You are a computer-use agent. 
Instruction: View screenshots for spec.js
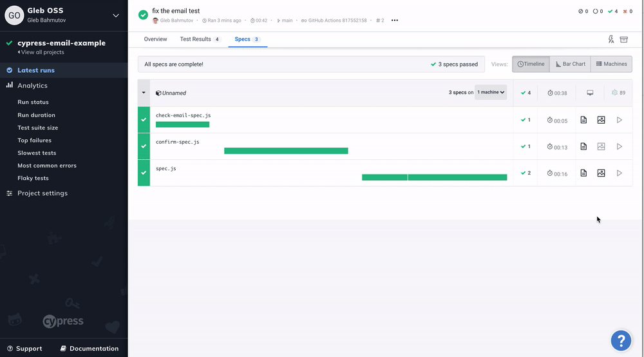click(601, 173)
